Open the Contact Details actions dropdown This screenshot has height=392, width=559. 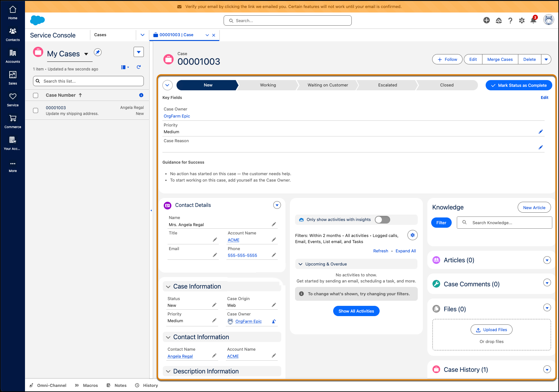(277, 205)
